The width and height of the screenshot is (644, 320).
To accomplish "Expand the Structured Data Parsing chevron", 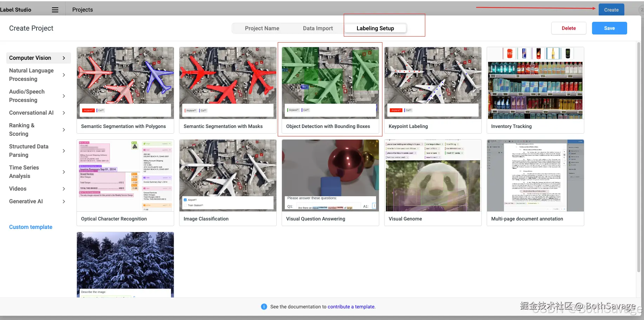I will [64, 151].
